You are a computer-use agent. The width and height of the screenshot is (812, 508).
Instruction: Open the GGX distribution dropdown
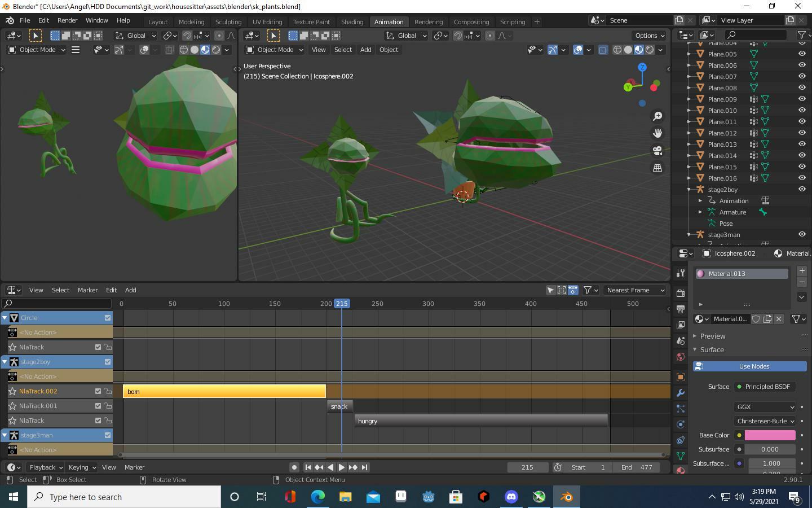pos(765,407)
